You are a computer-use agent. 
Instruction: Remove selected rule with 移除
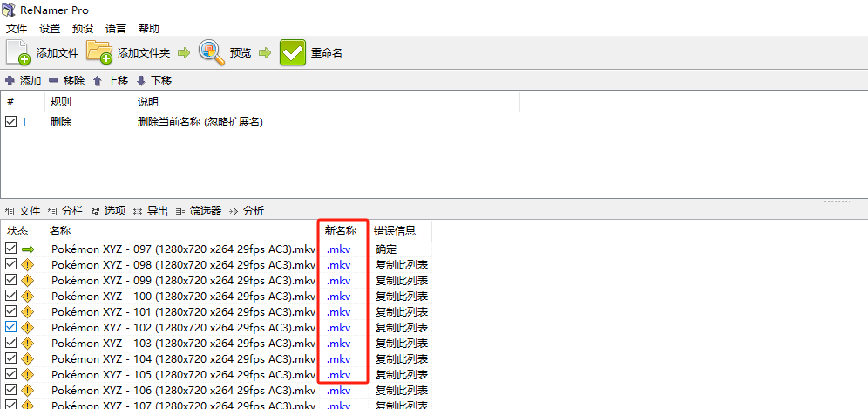66,81
